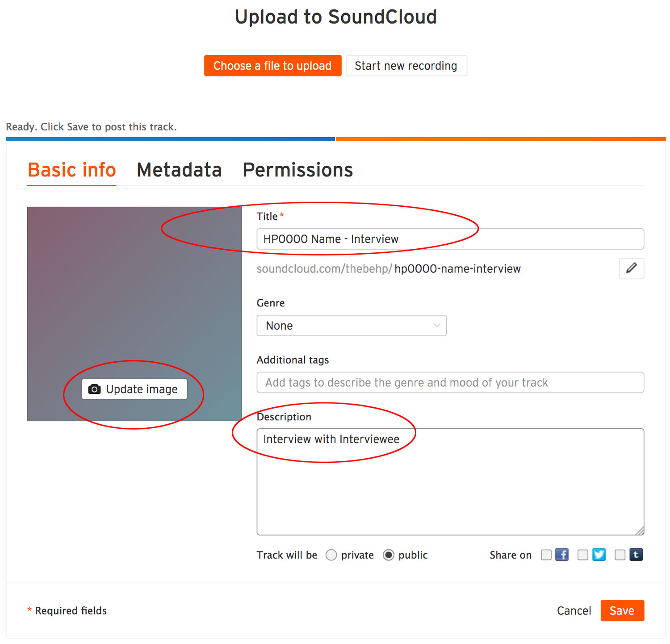The width and height of the screenshot is (670, 644).
Task: Select the Basic info tab
Action: pyautogui.click(x=72, y=170)
